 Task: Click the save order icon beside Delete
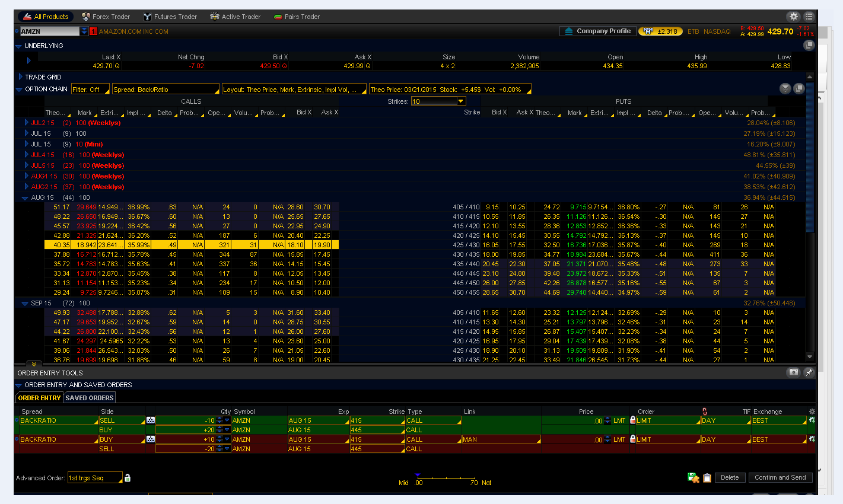(x=694, y=477)
